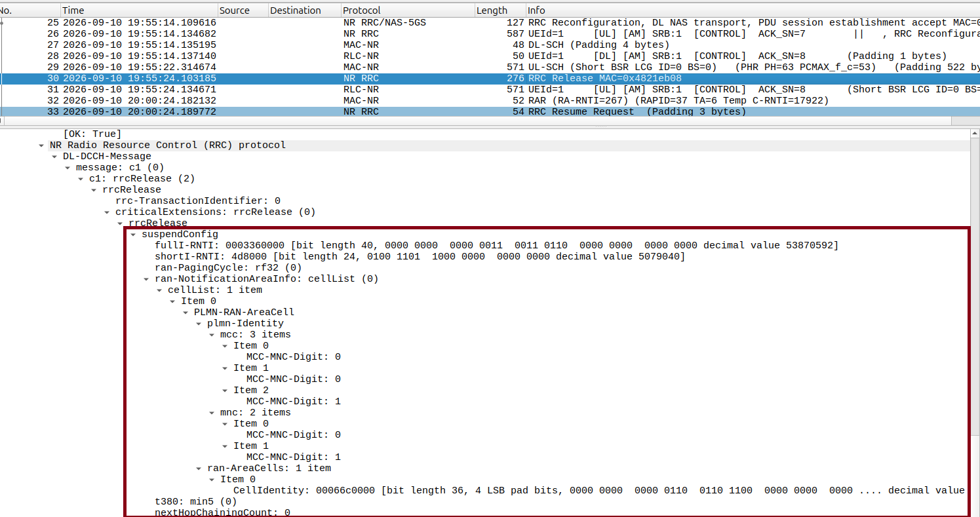Screen dimensions: 980x517
Task: Collapse ran-NotificationAreaInfo: cellList node
Action: tap(147, 279)
